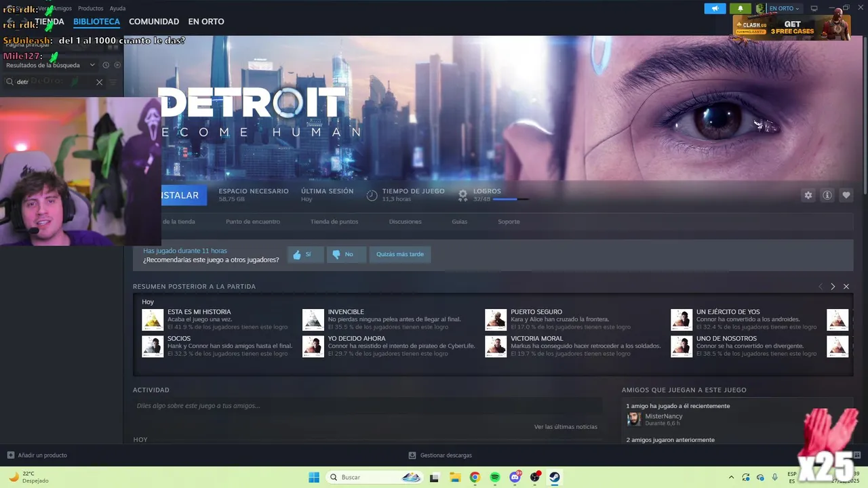Clear the library search text
Viewport: 868px width, 488px height.
tap(99, 82)
